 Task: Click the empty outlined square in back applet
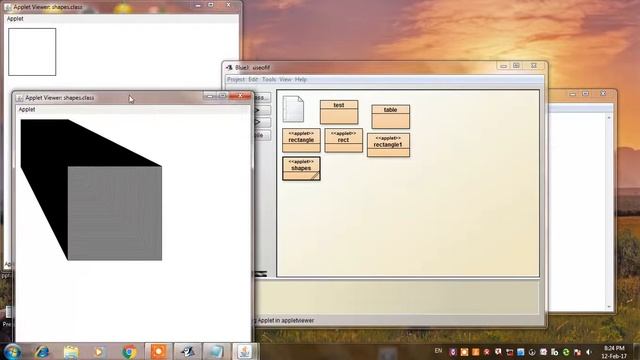32,52
